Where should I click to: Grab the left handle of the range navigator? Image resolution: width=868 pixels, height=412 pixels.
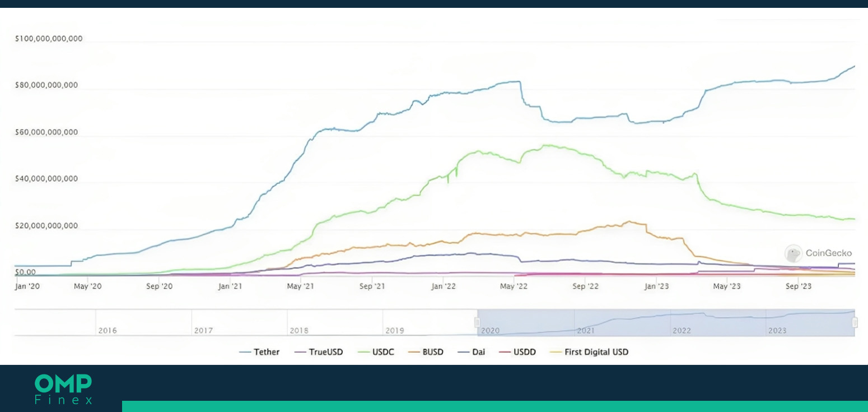(x=477, y=322)
